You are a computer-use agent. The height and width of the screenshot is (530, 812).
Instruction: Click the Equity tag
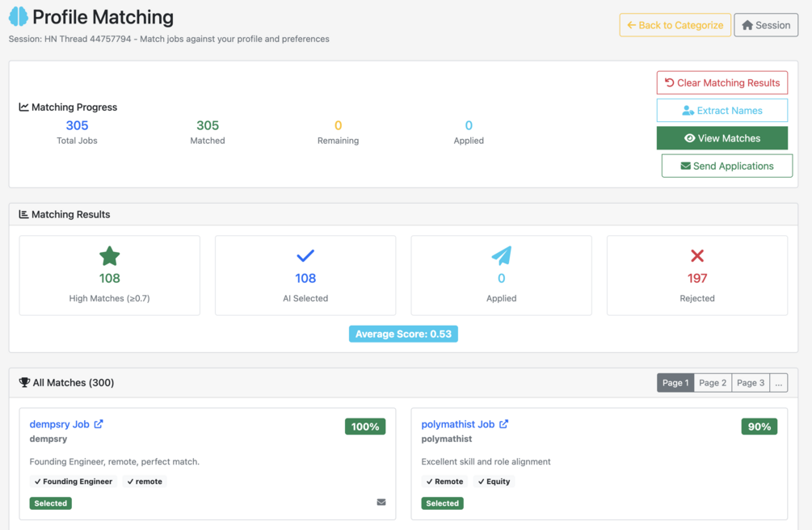tap(494, 482)
